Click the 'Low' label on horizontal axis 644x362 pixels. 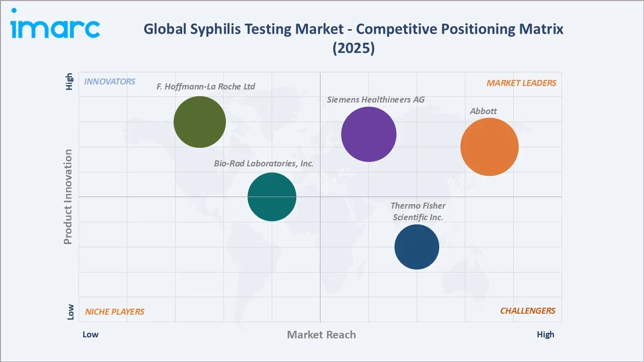pyautogui.click(x=91, y=334)
